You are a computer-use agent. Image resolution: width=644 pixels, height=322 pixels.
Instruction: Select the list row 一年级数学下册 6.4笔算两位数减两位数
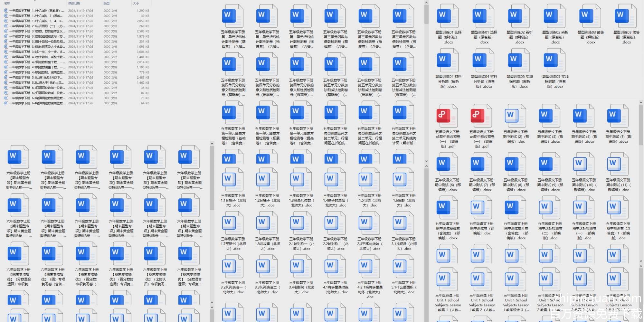[x=77, y=103]
